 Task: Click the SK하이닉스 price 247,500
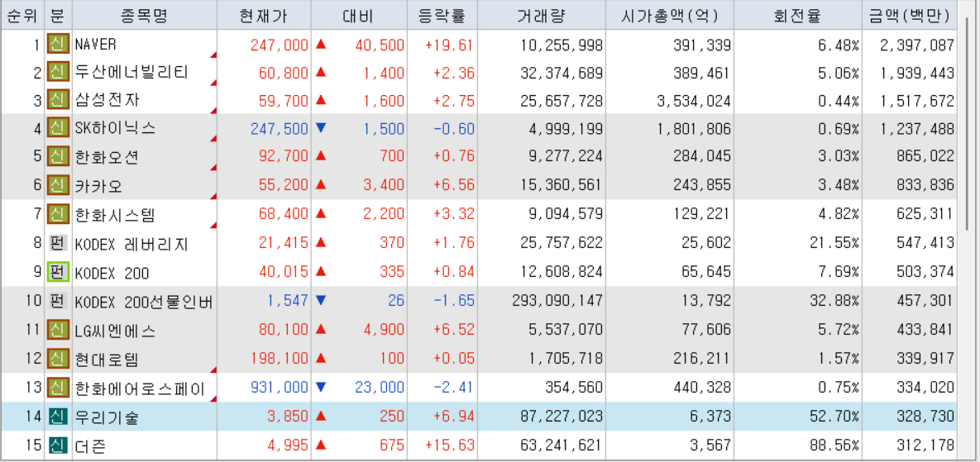coord(280,129)
